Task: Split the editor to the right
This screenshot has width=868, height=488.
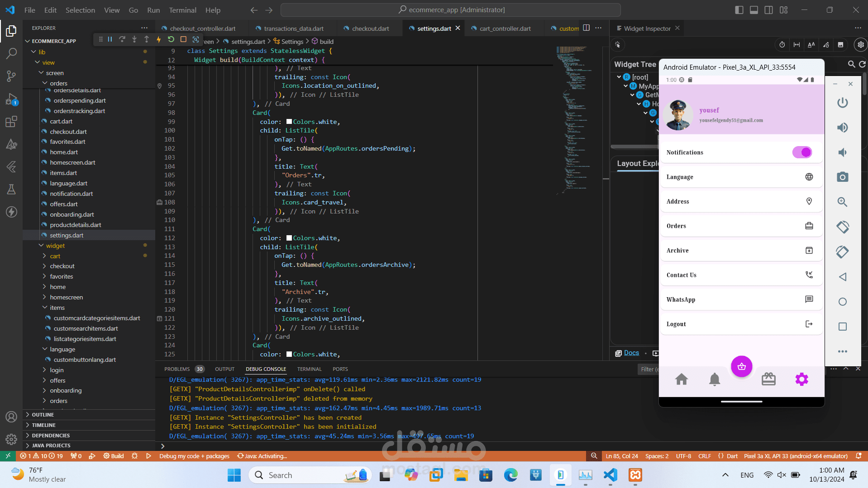Action: click(x=587, y=28)
